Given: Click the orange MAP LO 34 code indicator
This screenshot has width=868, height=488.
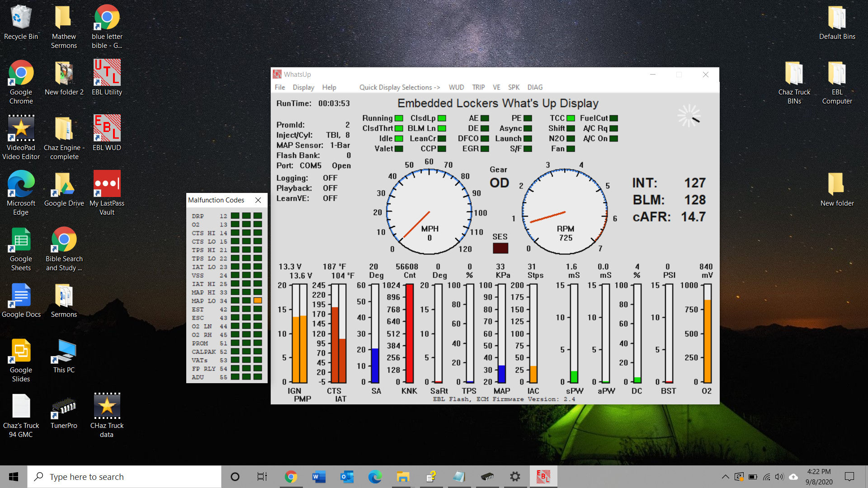Looking at the screenshot, I should click(x=258, y=300).
